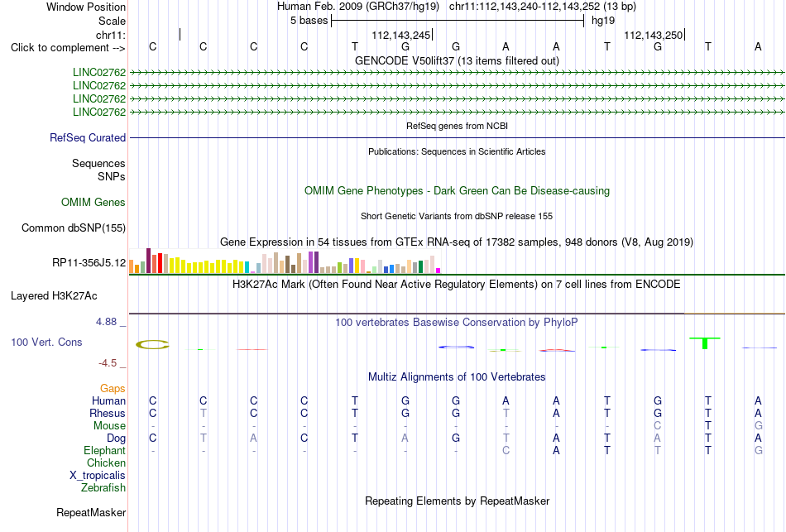This screenshot has width=786, height=532.
Task: Click the magenta last bar in GTEx chart
Action: point(439,271)
